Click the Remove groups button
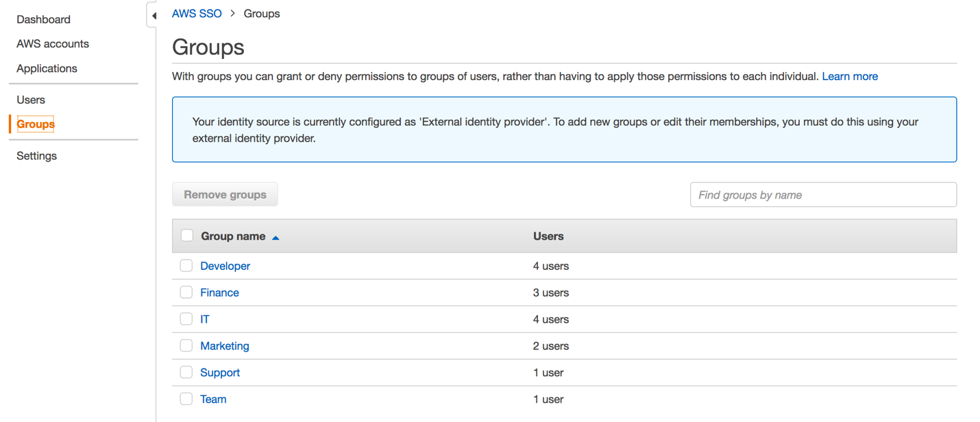Viewport: 980px width, 422px height. pyautogui.click(x=225, y=194)
